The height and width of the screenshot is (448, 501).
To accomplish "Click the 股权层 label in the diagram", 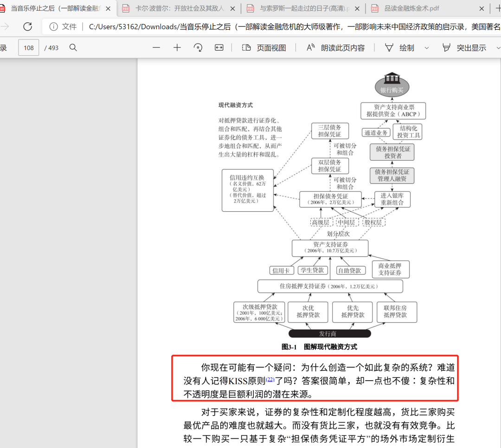I will click(x=373, y=222).
